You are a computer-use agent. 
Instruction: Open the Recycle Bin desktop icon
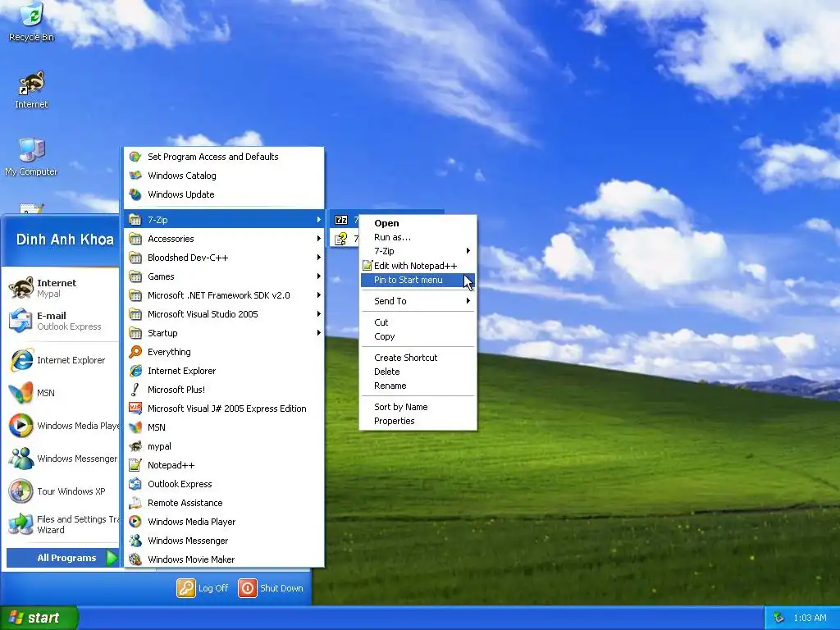(32, 21)
